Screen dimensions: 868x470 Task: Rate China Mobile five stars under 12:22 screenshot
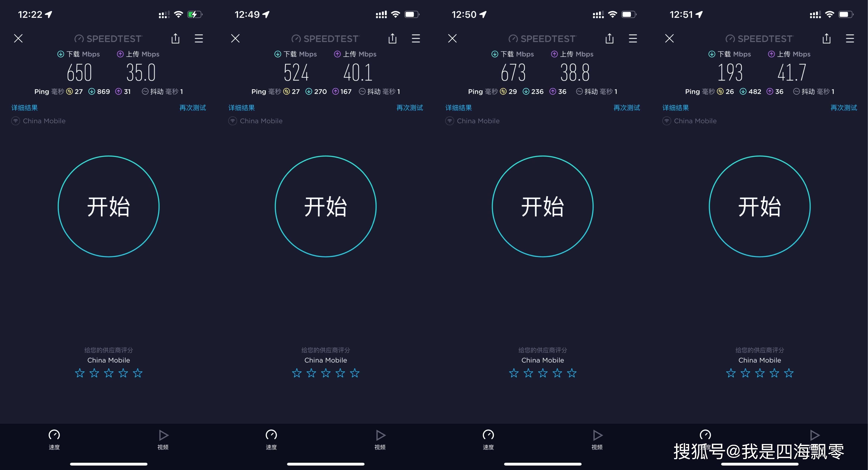coord(137,373)
